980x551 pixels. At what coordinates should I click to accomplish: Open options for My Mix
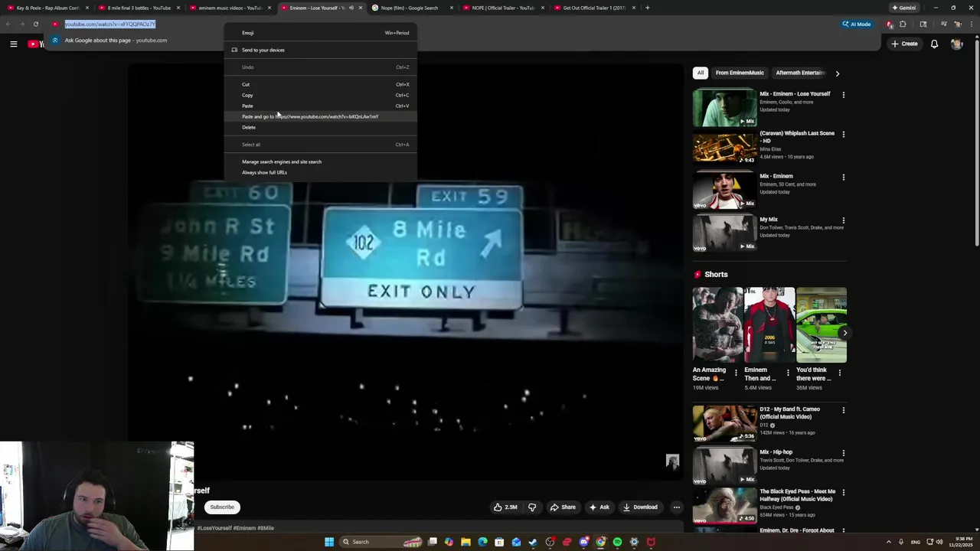(844, 220)
